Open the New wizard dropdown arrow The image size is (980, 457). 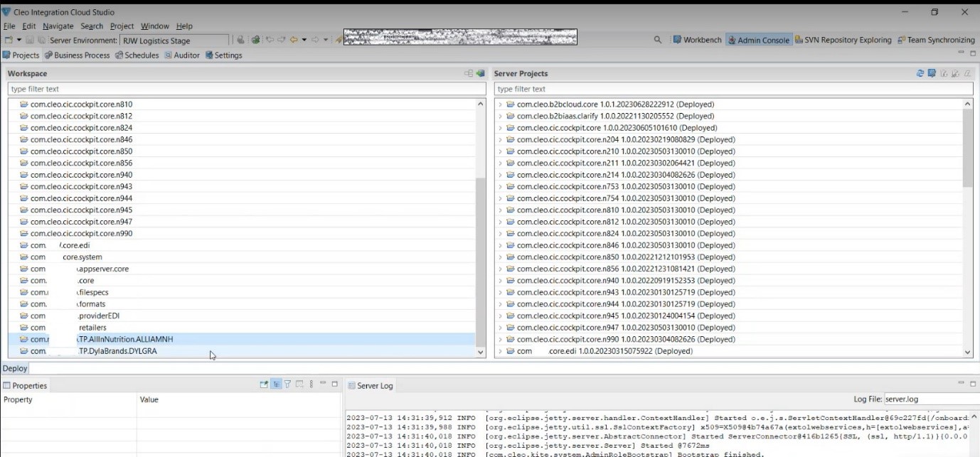pyautogui.click(x=19, y=41)
